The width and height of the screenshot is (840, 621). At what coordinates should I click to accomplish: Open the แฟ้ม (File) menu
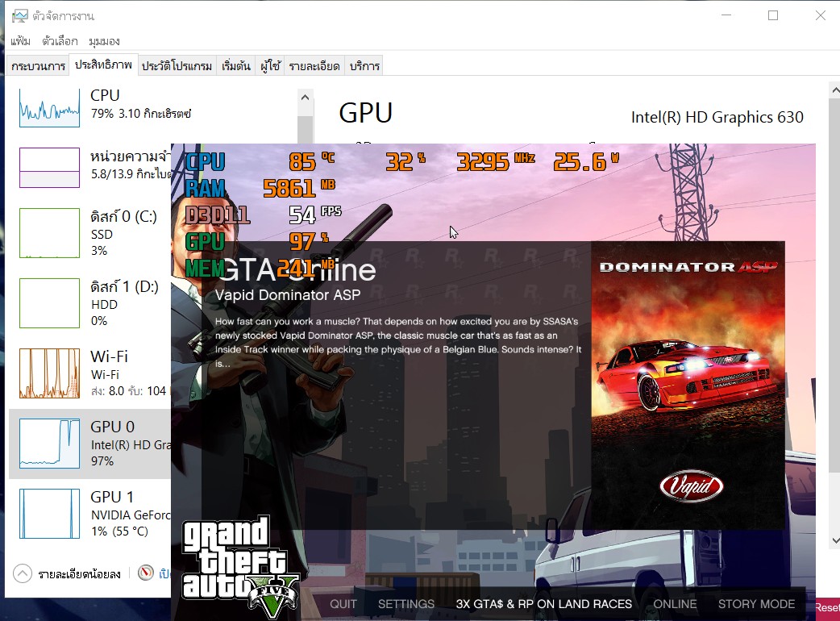pyautogui.click(x=20, y=41)
